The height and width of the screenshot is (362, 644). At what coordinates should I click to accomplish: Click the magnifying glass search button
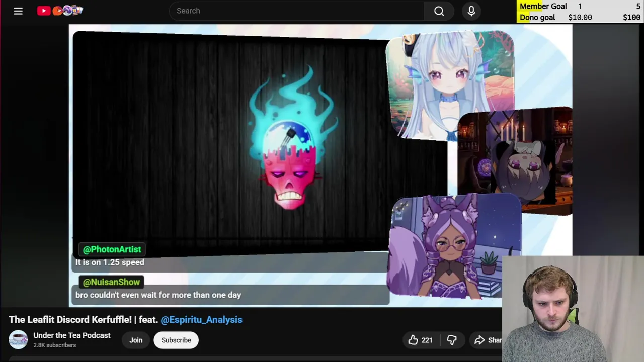coord(439,11)
